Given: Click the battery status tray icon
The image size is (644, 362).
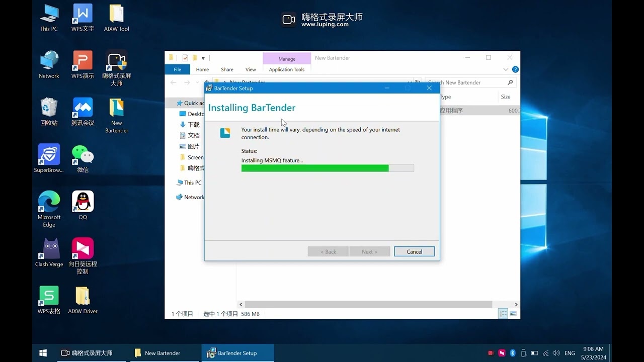Looking at the screenshot, I should point(534,353).
